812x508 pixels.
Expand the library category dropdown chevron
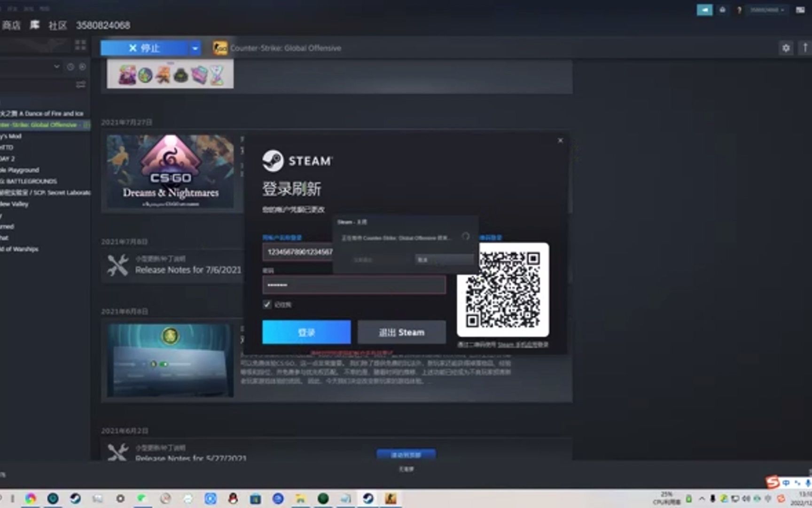[x=57, y=66]
